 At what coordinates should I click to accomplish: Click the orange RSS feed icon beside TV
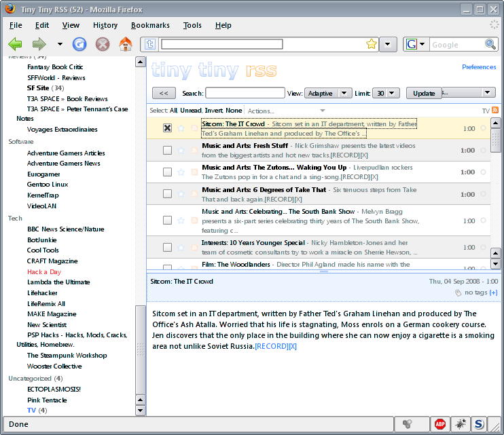pos(495,111)
